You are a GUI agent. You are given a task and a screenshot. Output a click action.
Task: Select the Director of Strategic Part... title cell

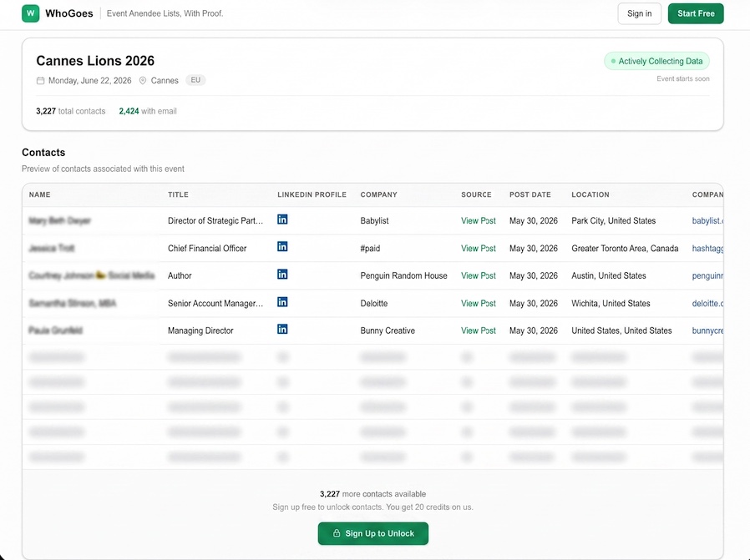pyautogui.click(x=215, y=221)
